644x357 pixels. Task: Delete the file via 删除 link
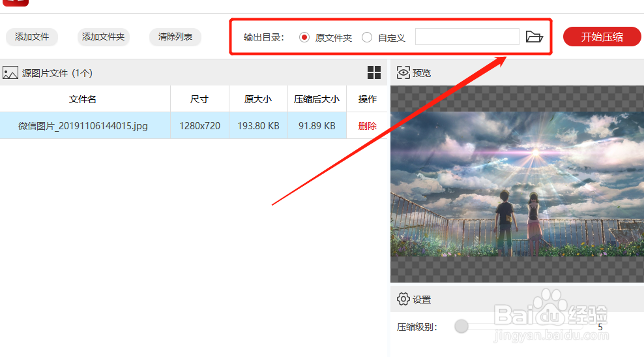point(367,126)
